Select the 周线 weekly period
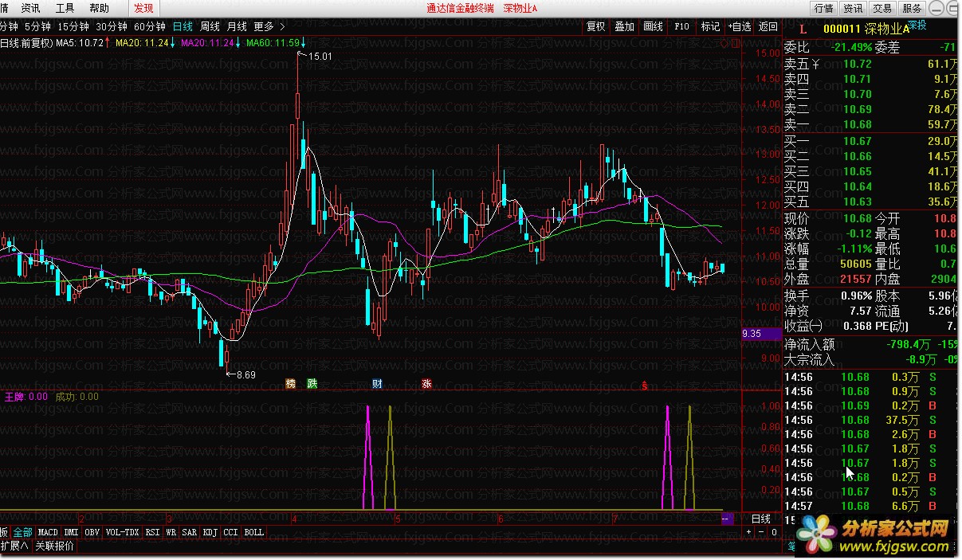 [x=210, y=26]
